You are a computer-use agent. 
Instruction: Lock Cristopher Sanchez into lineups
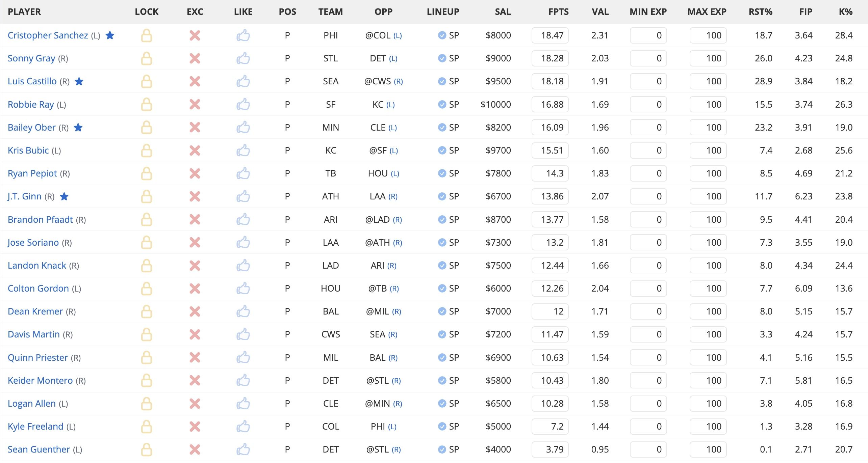[146, 35]
